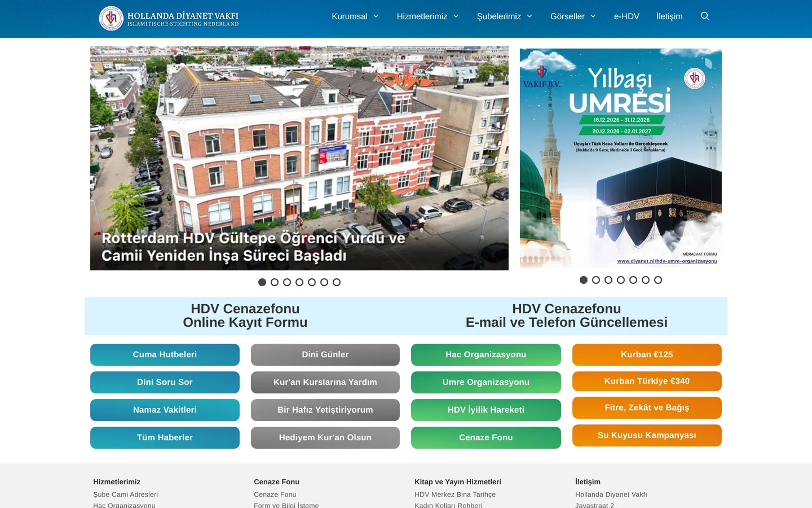812x508 pixels.
Task: Open the Görseller dropdown menu
Action: pos(573,16)
